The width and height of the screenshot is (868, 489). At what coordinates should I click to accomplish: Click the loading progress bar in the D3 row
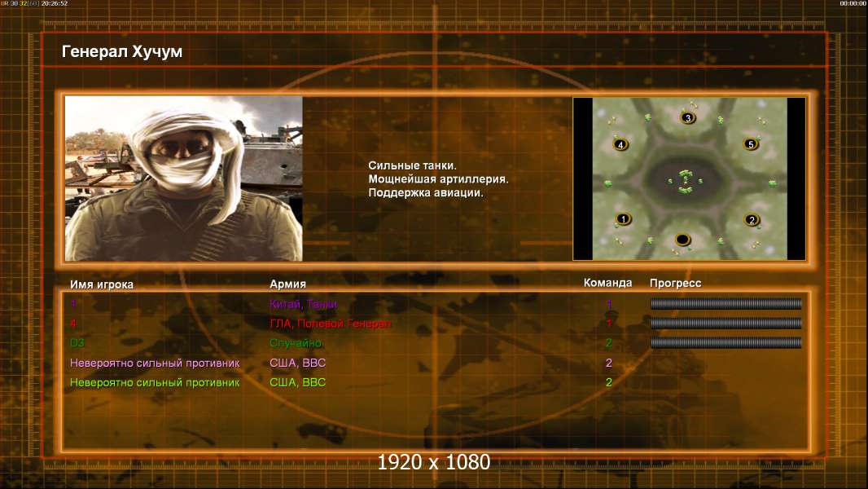click(726, 343)
